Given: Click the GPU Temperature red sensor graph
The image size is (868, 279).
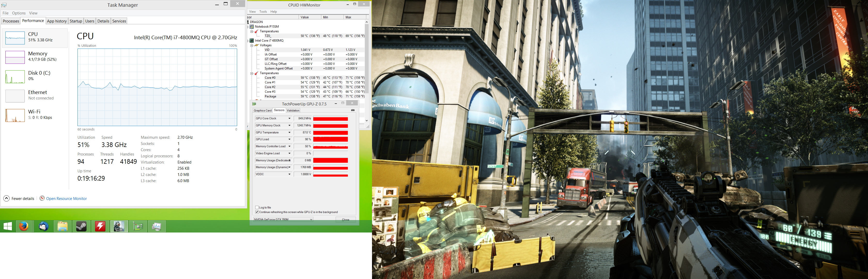Looking at the screenshot, I should (331, 133).
